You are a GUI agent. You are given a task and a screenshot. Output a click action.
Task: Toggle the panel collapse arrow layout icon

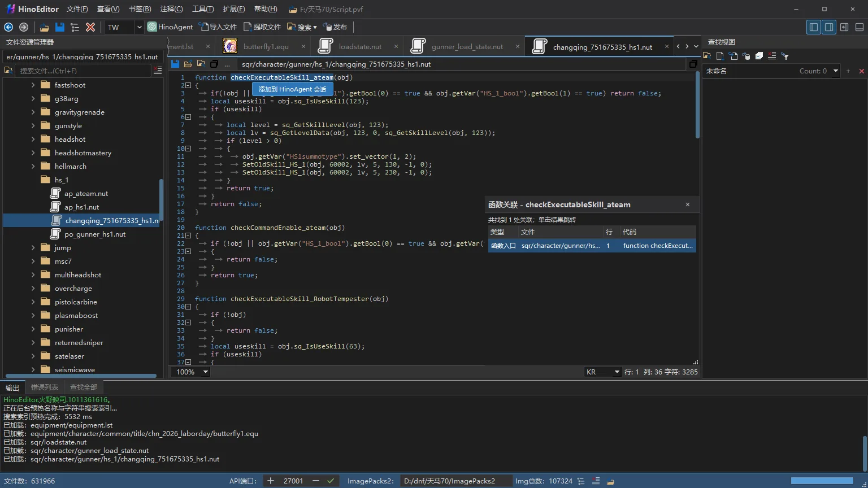844,27
